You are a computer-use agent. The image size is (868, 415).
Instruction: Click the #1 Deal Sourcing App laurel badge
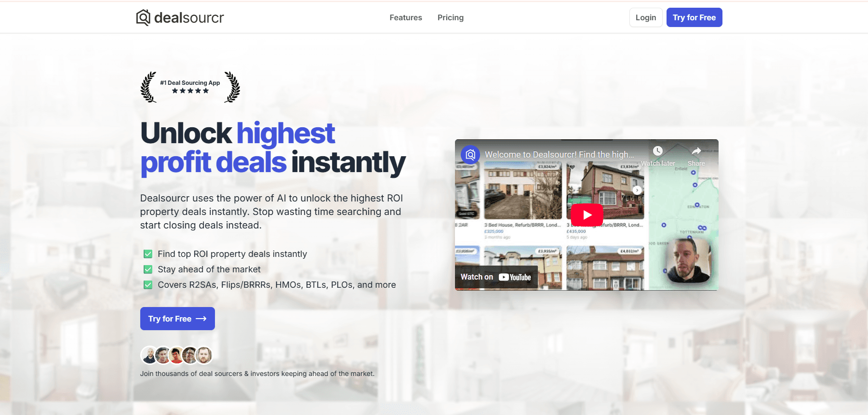[x=190, y=87]
